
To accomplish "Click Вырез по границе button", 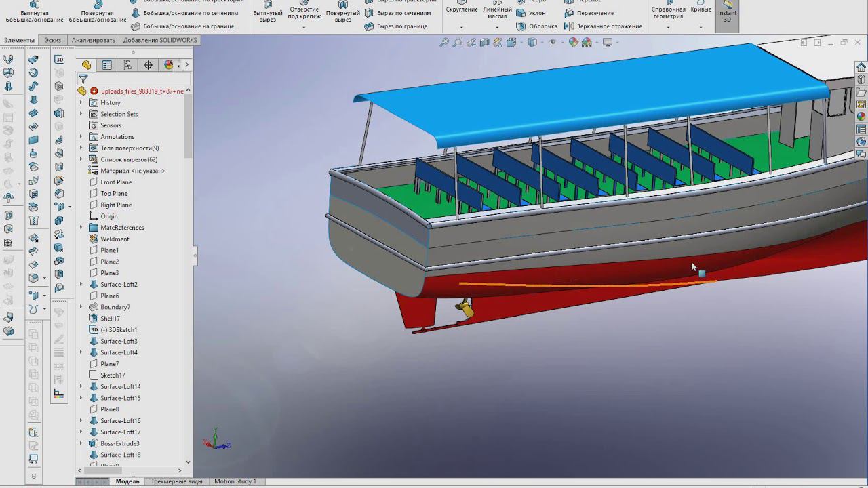I will pyautogui.click(x=396, y=26).
